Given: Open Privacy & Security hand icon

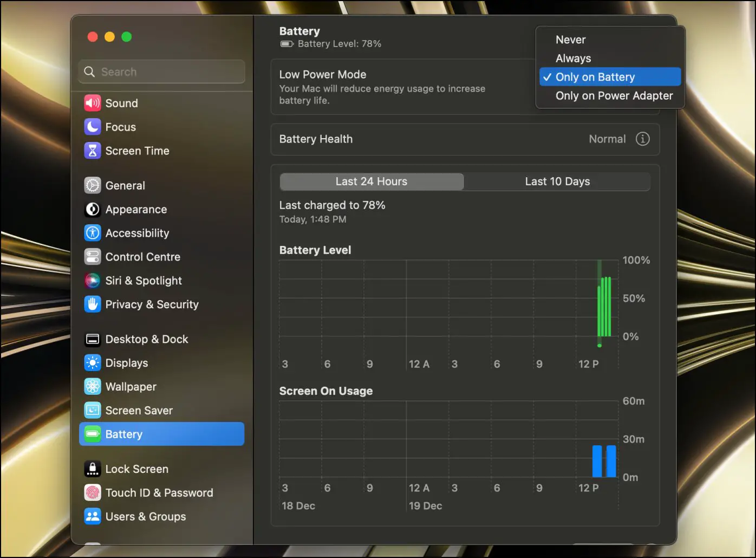Looking at the screenshot, I should click(x=93, y=304).
